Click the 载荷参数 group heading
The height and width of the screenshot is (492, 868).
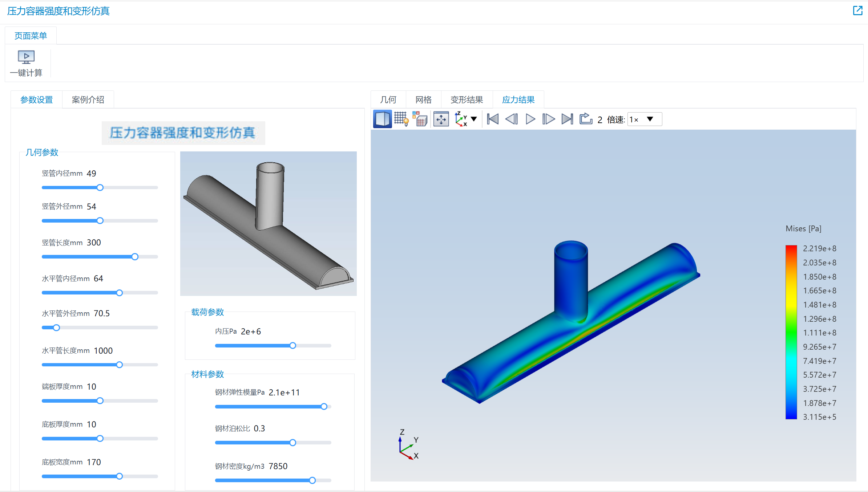[207, 312]
